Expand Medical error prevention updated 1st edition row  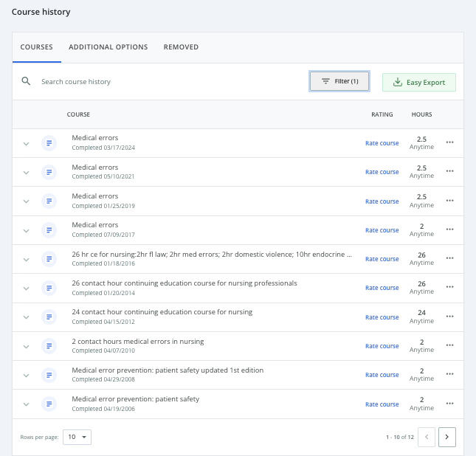click(x=26, y=375)
